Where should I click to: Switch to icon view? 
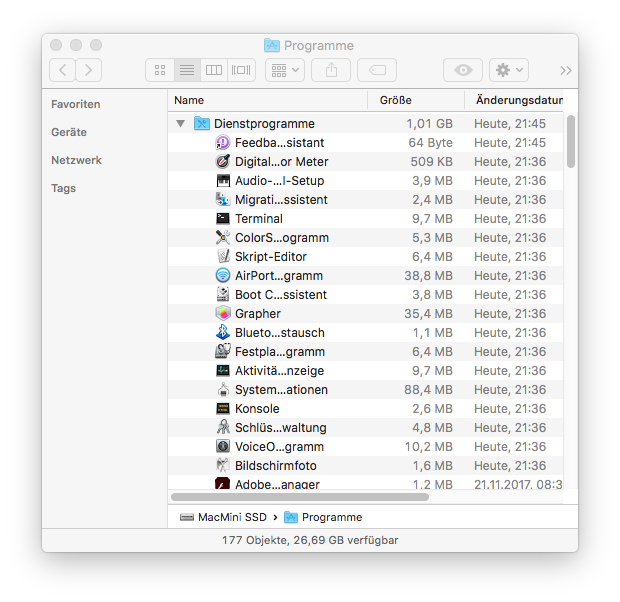click(x=160, y=70)
